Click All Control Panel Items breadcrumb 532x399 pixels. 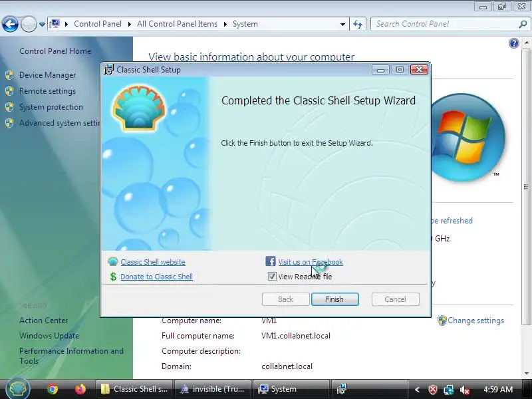(x=177, y=24)
